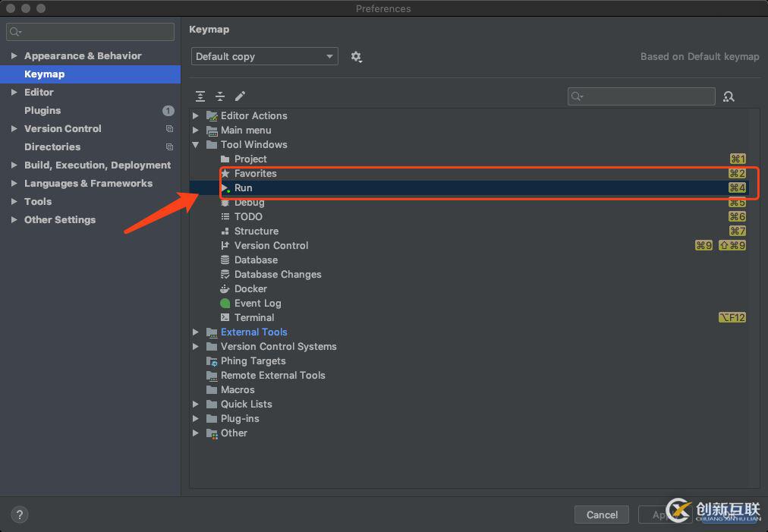Select the Database Changes tree item
Image resolution: width=768 pixels, height=532 pixels.
pyautogui.click(x=277, y=274)
